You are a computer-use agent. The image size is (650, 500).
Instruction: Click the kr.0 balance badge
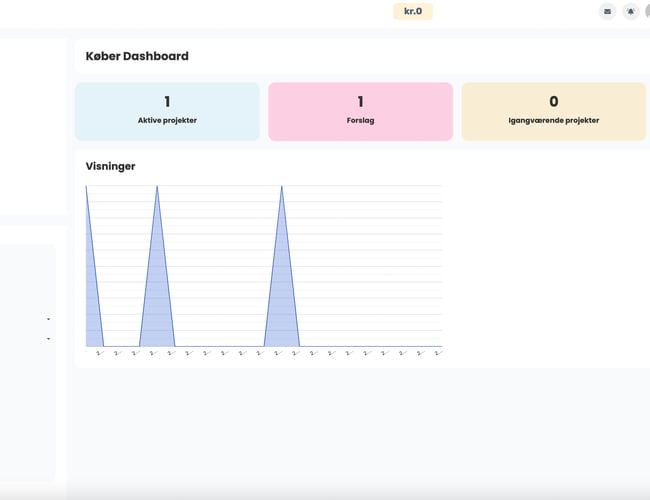click(413, 12)
